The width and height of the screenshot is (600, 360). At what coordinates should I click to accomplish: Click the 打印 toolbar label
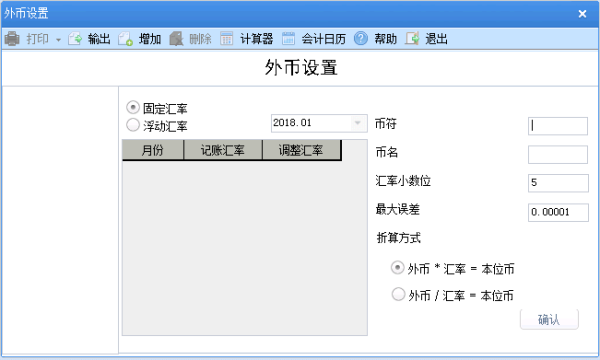38,39
